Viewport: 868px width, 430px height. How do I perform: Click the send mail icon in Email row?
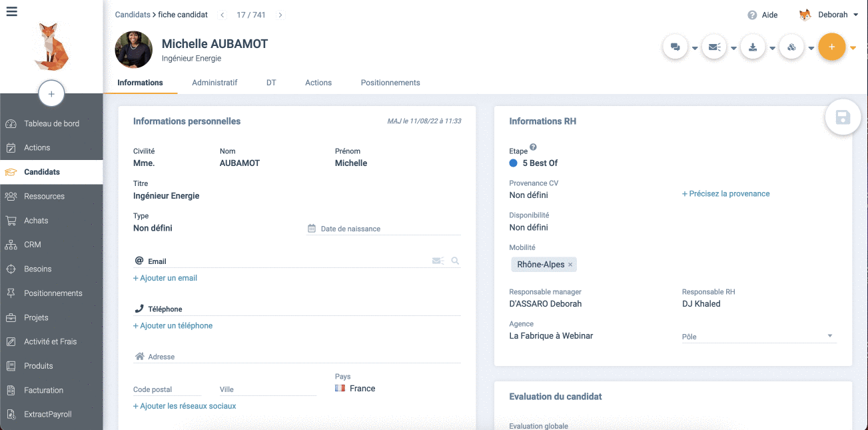[438, 261]
